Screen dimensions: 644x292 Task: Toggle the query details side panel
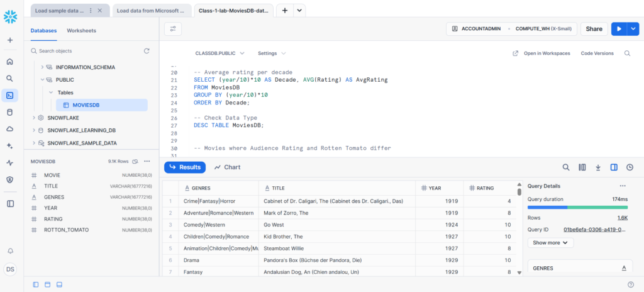tap(614, 167)
